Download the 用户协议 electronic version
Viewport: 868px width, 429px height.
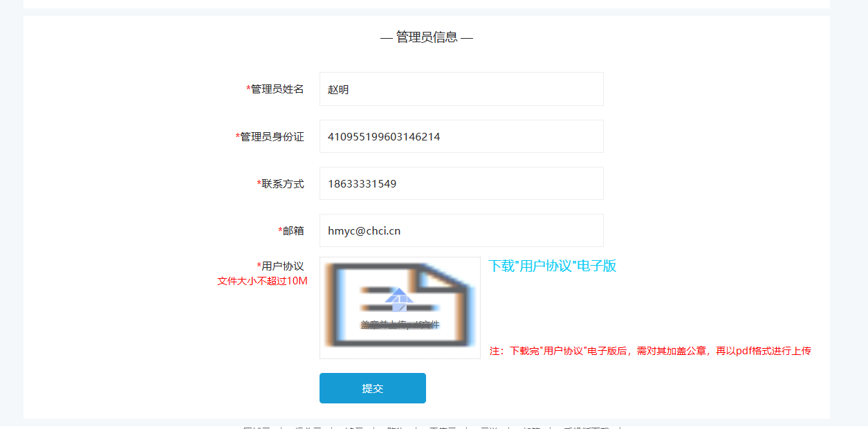coord(552,266)
